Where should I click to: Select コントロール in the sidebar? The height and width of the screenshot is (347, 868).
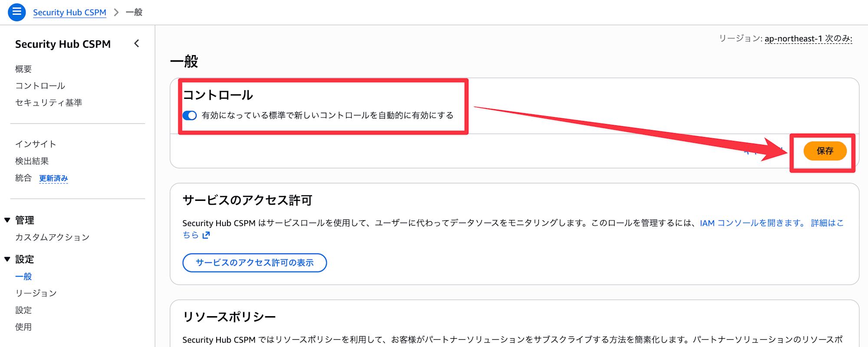(40, 86)
